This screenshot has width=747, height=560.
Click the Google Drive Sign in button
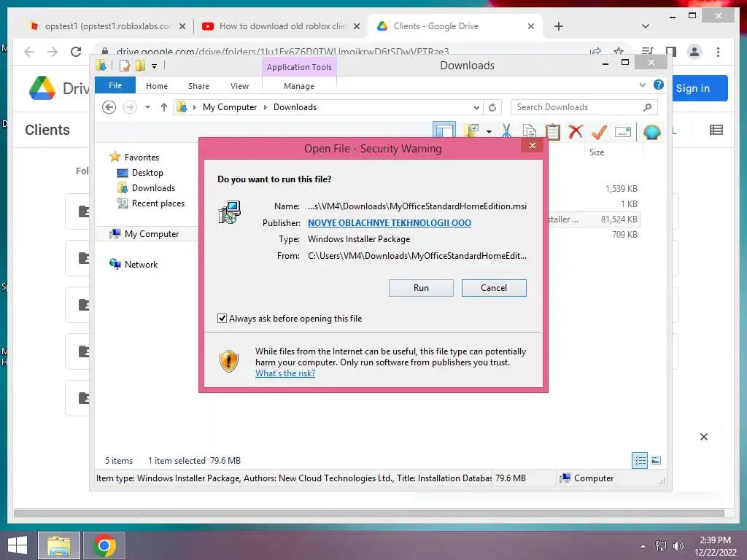coord(700,88)
